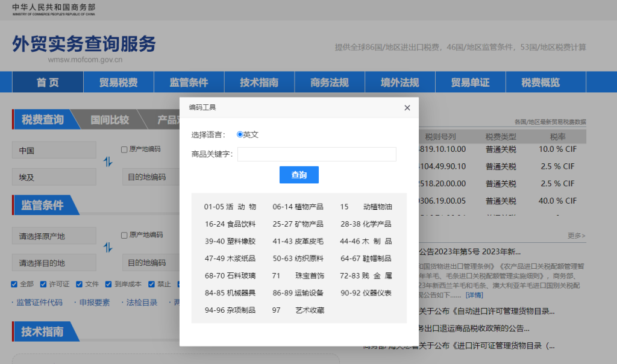The height and width of the screenshot is (364, 617).
Task: Choose category 01-05 活动物
Action: tap(230, 207)
